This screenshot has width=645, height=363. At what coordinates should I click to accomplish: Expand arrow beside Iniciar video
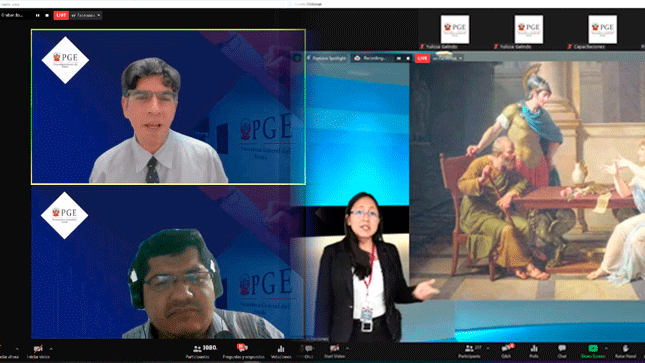[51, 349]
